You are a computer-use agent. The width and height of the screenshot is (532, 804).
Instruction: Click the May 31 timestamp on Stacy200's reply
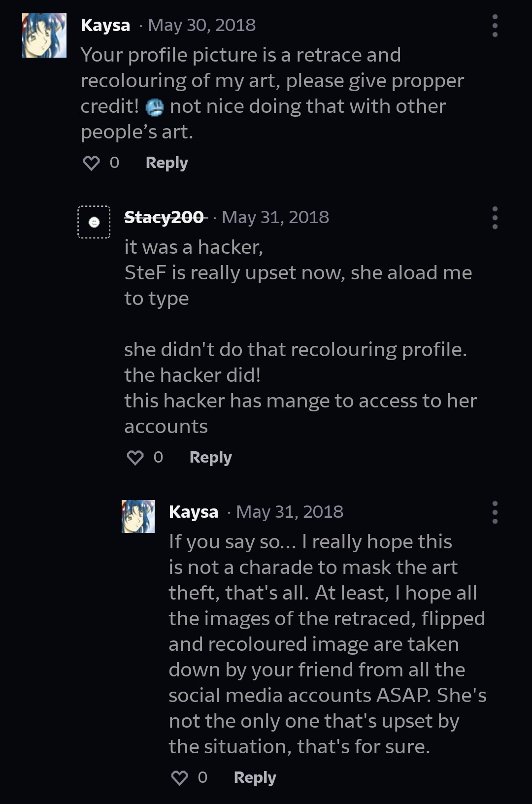275,217
